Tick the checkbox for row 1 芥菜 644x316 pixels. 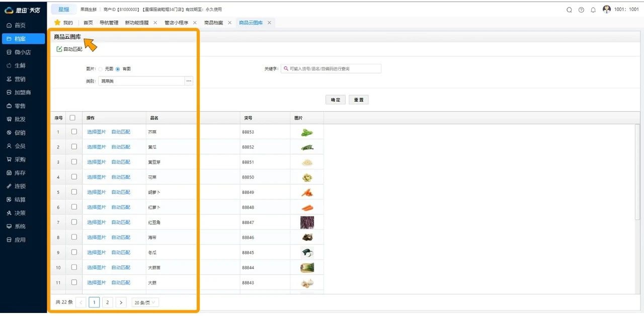tap(74, 132)
